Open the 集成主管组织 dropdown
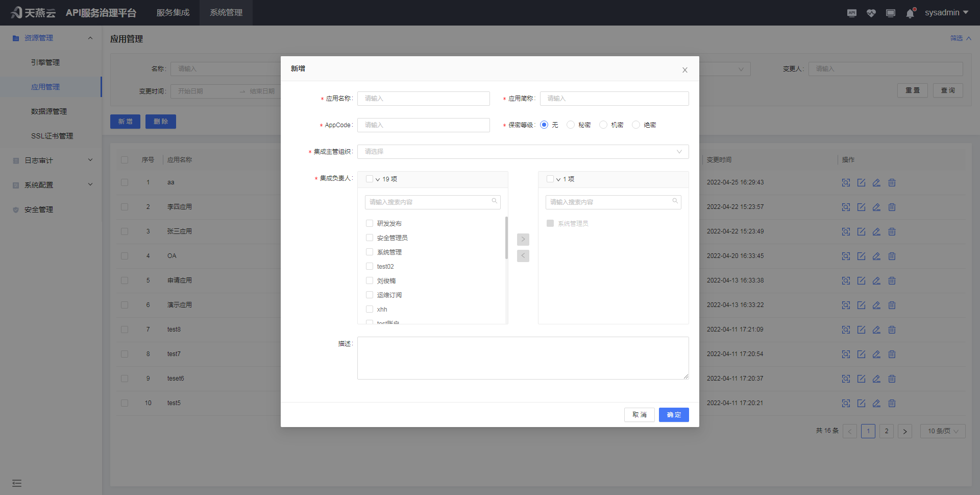 [523, 152]
